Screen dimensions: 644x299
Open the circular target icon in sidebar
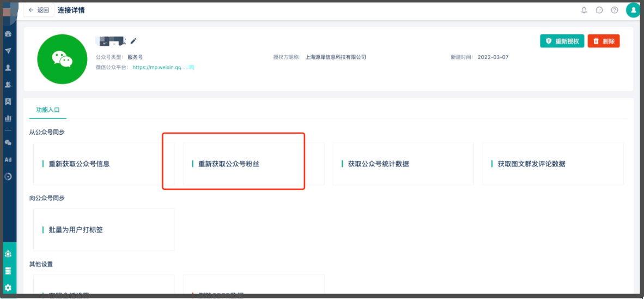click(x=8, y=176)
